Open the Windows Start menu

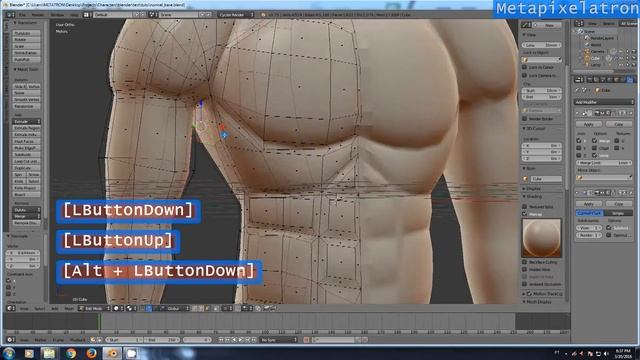[x=8, y=353]
